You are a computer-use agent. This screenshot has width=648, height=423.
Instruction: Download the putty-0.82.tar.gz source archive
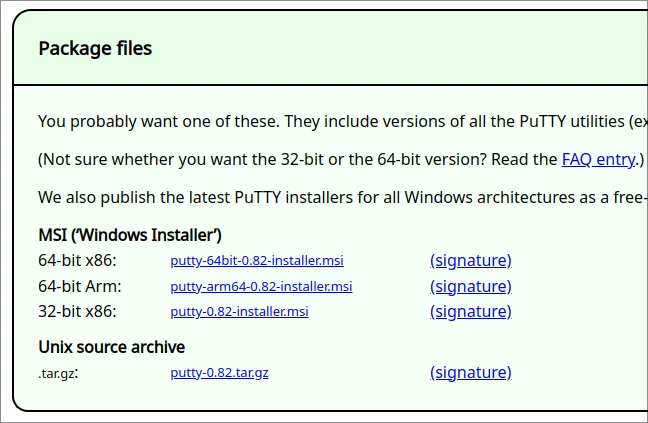click(219, 373)
